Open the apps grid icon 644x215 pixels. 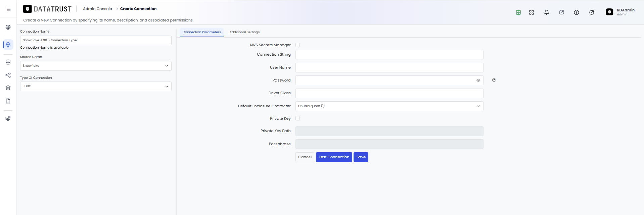(532, 12)
